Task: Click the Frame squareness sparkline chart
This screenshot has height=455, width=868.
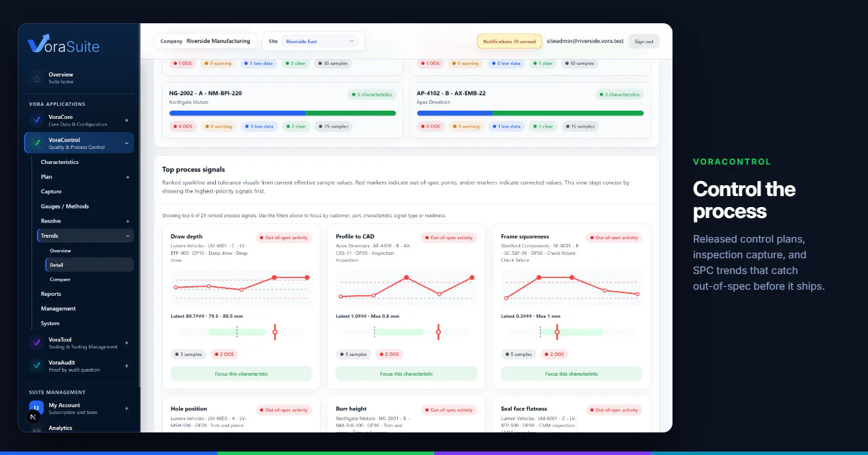Action: [571, 287]
